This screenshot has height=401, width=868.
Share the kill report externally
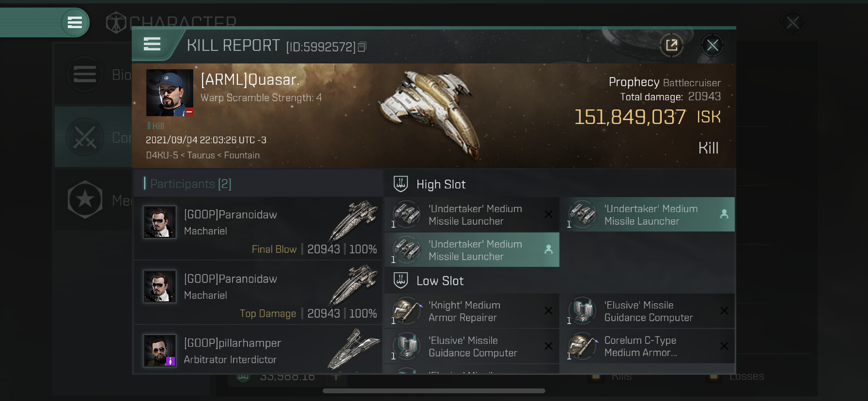pyautogui.click(x=671, y=46)
